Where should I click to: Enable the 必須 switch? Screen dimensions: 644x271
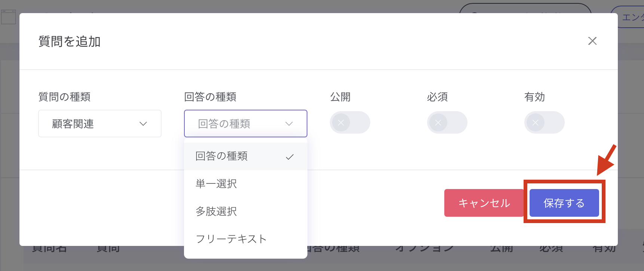(x=447, y=122)
